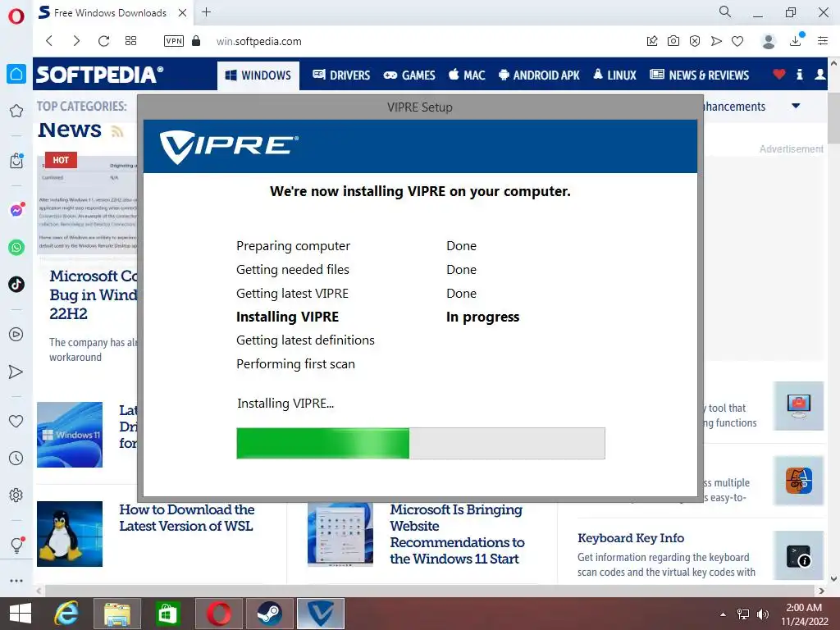
Task: Open the player icon in Opera sidebar
Action: tap(16, 335)
